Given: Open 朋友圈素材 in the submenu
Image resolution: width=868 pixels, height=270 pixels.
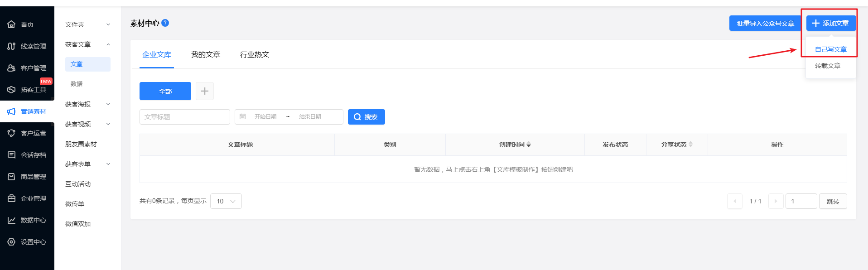Looking at the screenshot, I should [81, 144].
